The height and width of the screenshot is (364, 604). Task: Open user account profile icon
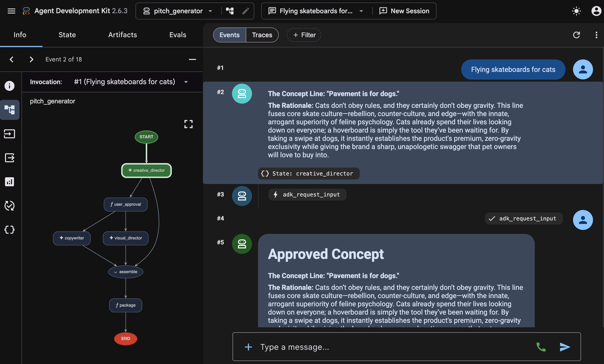596,11
